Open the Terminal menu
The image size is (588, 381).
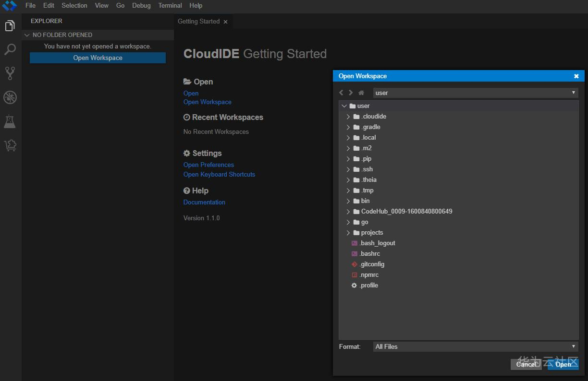170,6
